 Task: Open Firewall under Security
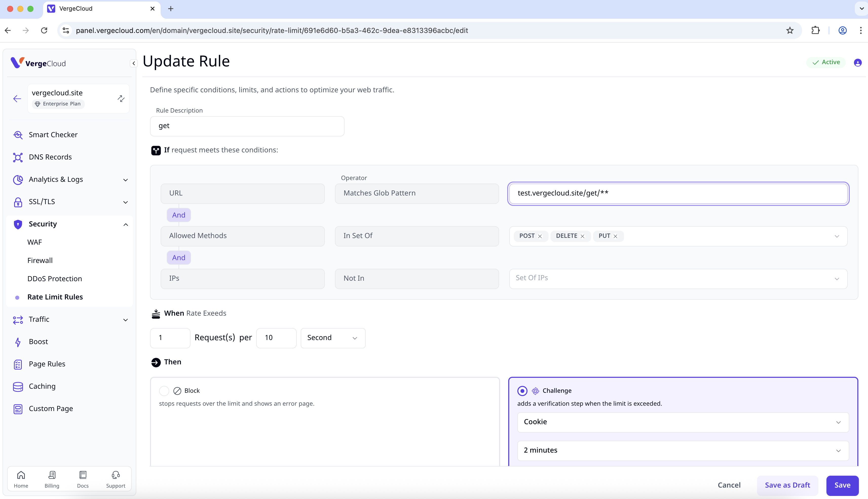coord(40,260)
